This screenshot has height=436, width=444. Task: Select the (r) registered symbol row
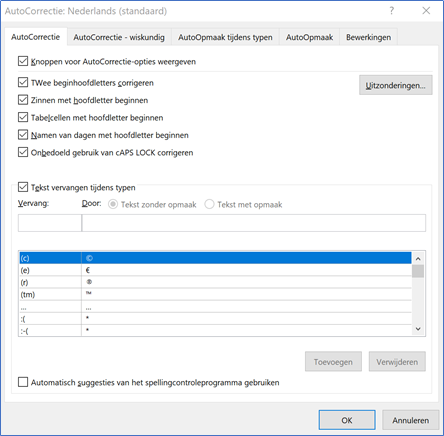(x=215, y=282)
